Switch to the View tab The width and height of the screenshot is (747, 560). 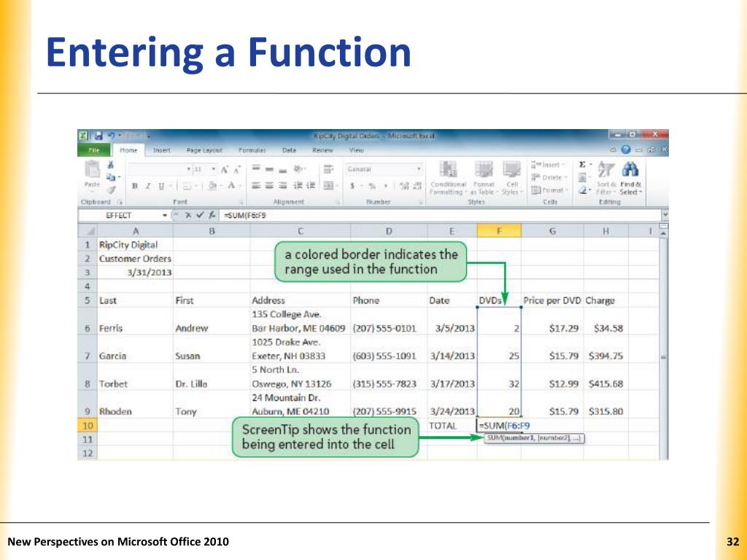[356, 150]
